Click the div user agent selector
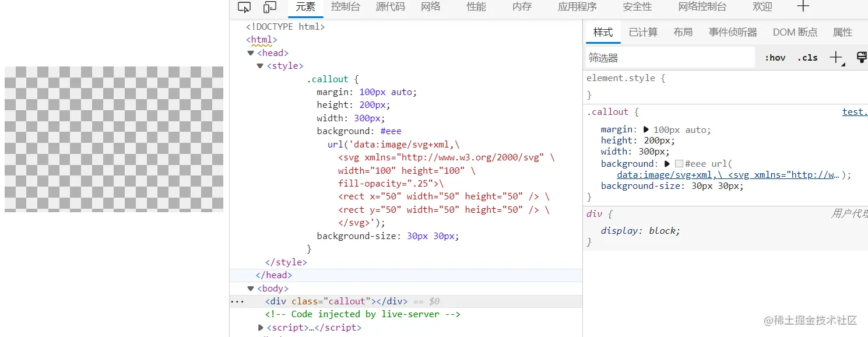Screen dimensions: 868x337 click(x=594, y=214)
